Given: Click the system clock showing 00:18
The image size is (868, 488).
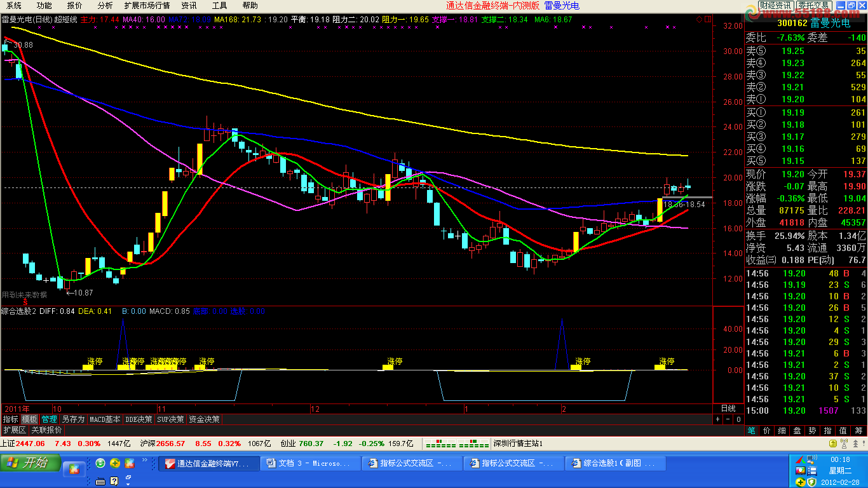Looking at the screenshot, I should coord(840,459).
